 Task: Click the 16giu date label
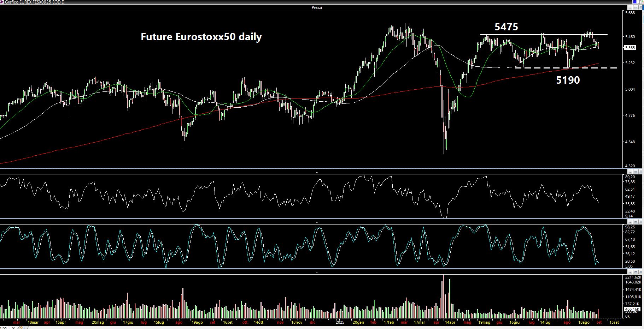coord(515,322)
